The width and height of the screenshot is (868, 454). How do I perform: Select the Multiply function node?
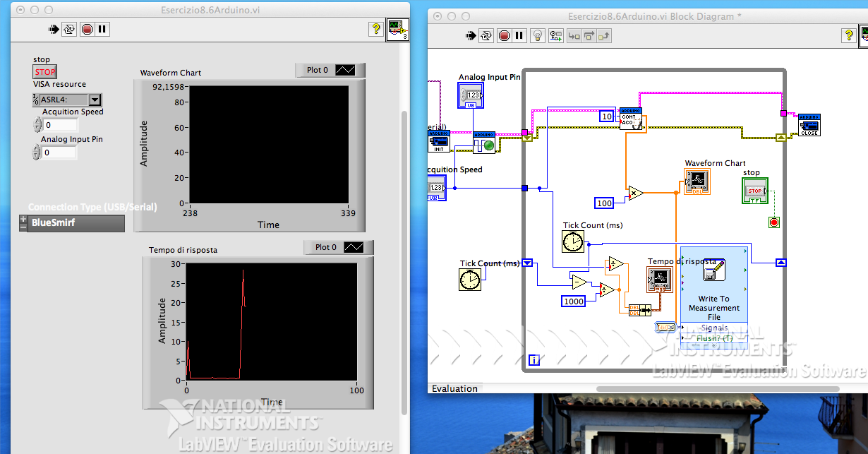coord(636,193)
